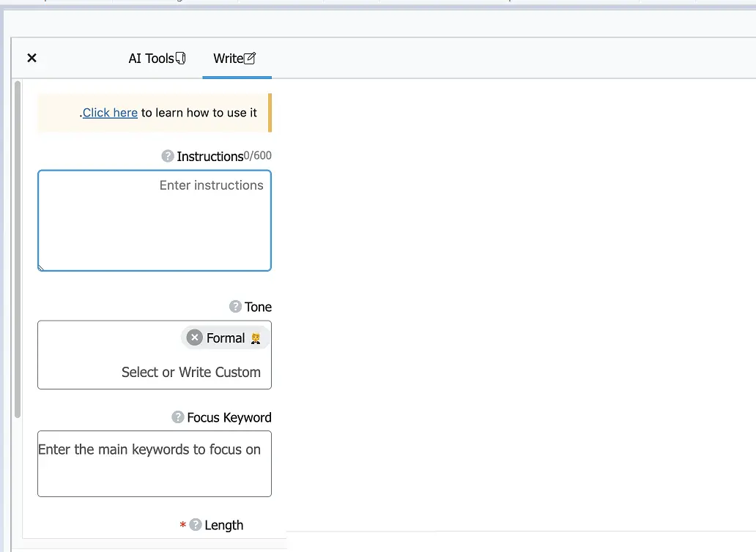Click the Instructions box resize handle
Image resolution: width=756 pixels, height=552 pixels.
[41, 267]
